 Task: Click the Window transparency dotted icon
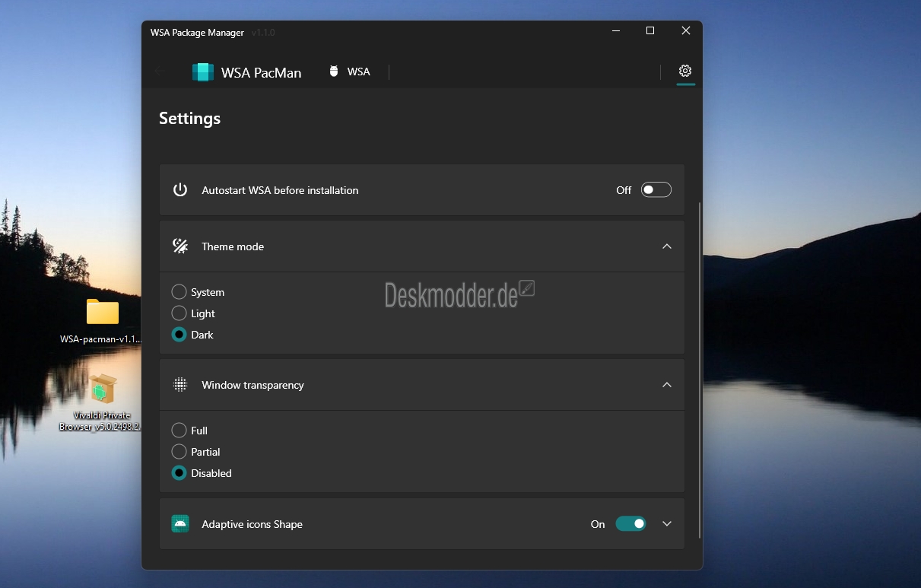[x=180, y=385]
